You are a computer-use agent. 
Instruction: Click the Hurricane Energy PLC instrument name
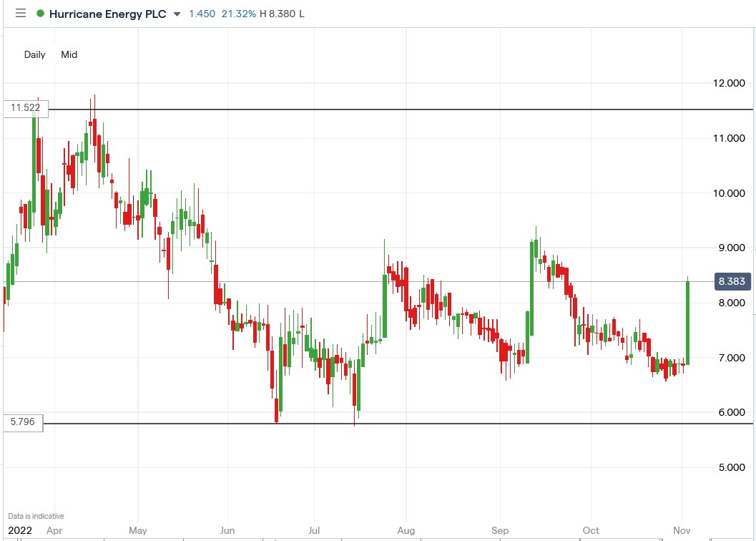pyautogui.click(x=107, y=14)
